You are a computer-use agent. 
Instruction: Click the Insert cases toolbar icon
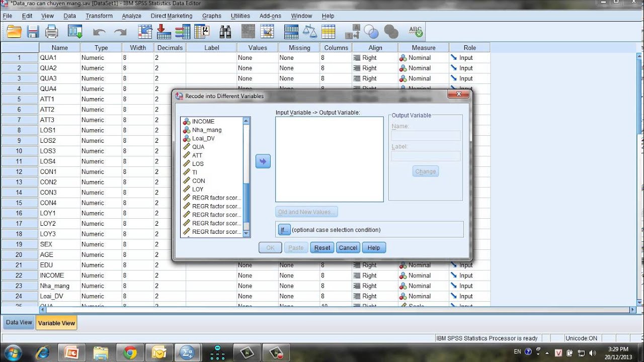click(248, 32)
